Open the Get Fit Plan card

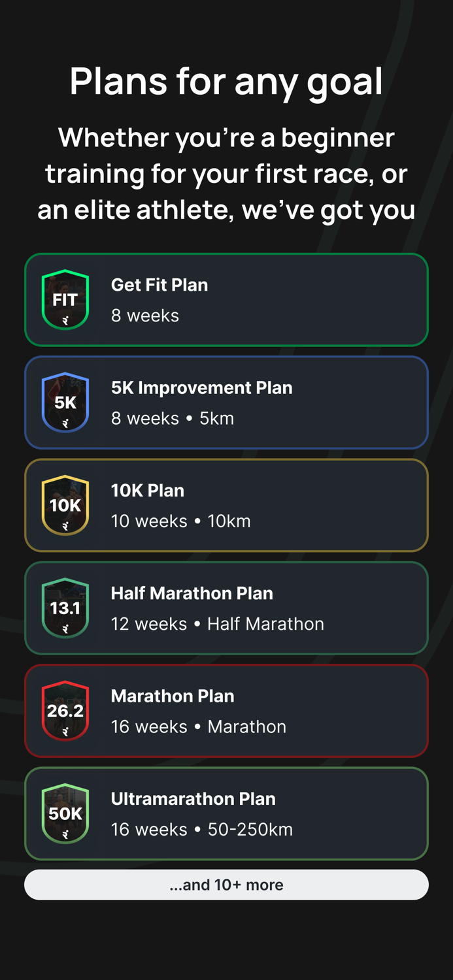pos(226,299)
